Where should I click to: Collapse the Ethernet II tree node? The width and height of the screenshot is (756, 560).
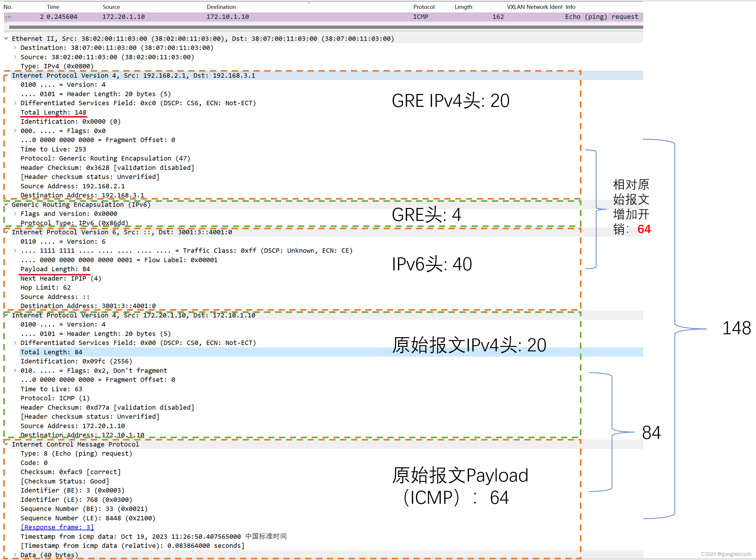6,39
